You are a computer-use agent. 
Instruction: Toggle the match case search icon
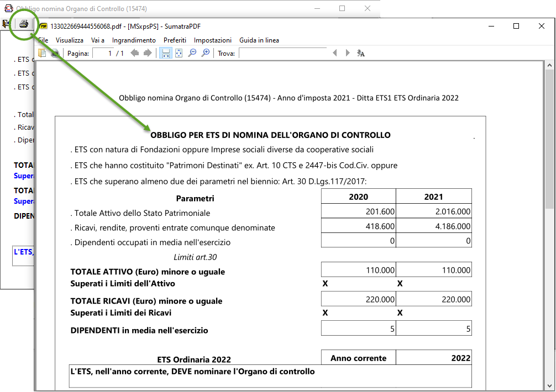coord(360,53)
